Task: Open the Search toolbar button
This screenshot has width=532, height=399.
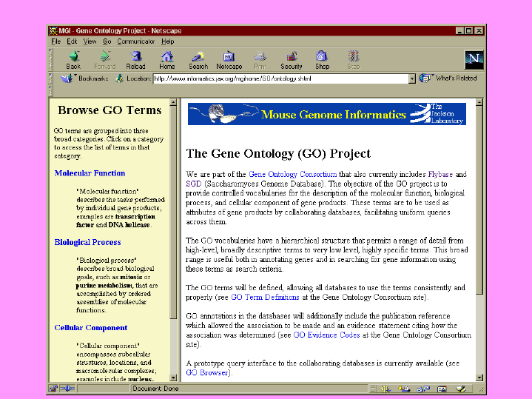Action: [198, 60]
